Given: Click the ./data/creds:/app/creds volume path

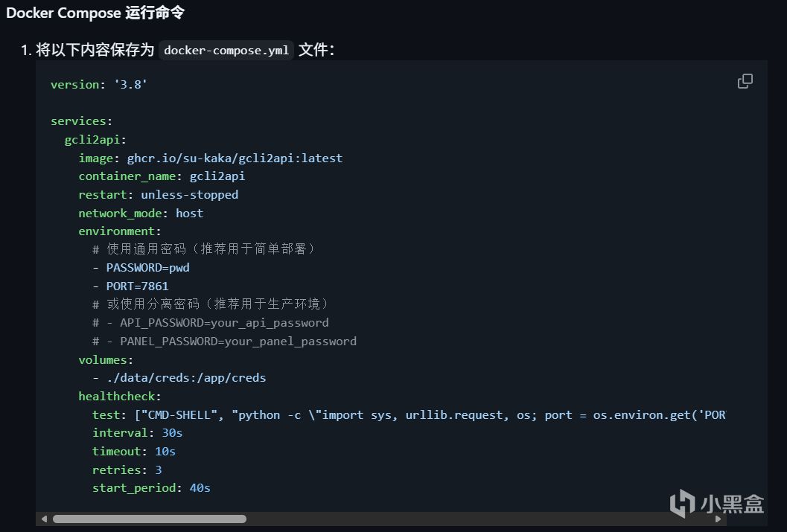Looking at the screenshot, I should click(x=186, y=378).
